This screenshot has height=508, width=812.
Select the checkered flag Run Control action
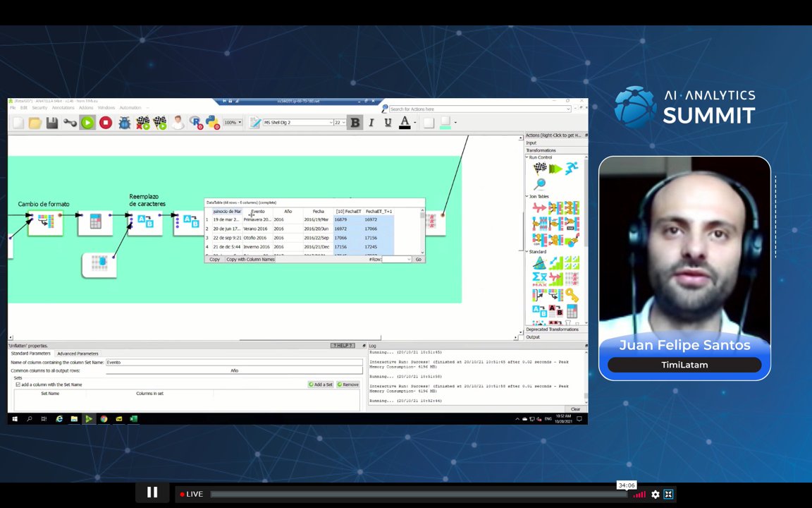coord(540,168)
